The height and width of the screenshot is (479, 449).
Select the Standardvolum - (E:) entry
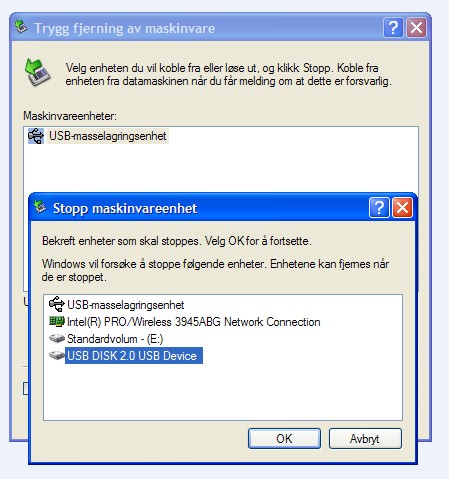click(115, 339)
